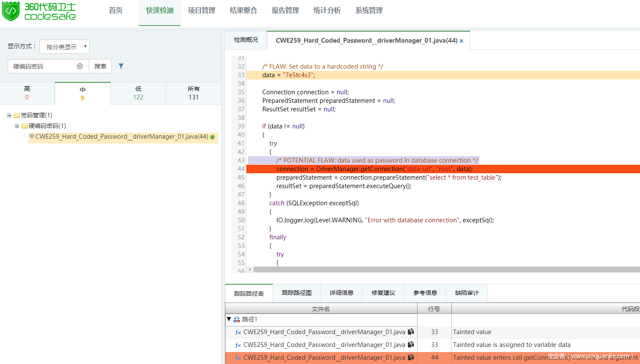
Task: Click the copy icon in the line 44 row
Action: [411, 358]
